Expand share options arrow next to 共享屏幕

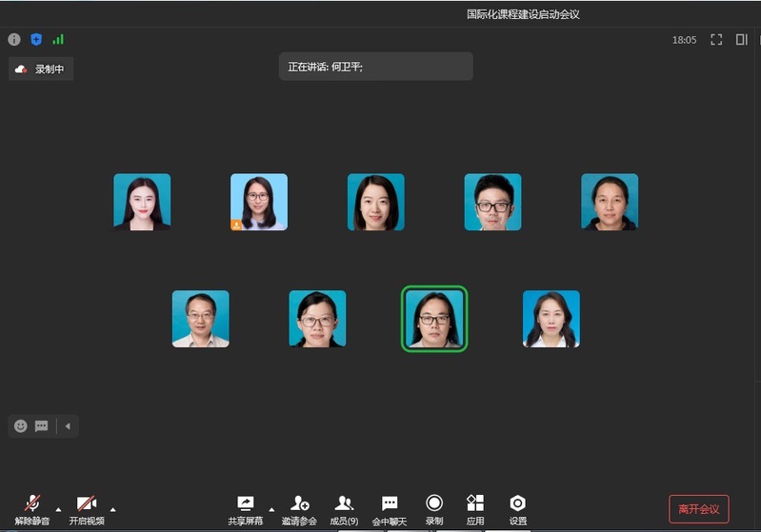pyautogui.click(x=271, y=510)
